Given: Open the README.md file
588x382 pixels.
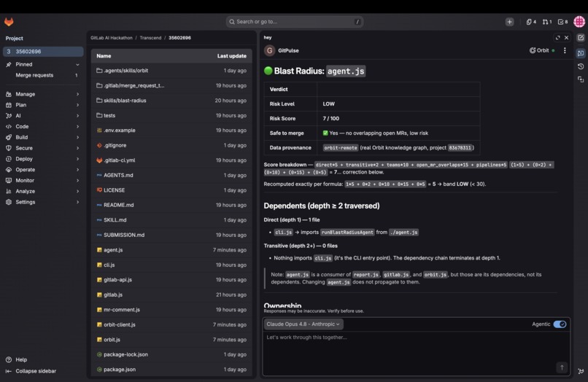Looking at the screenshot, I should click(118, 205).
